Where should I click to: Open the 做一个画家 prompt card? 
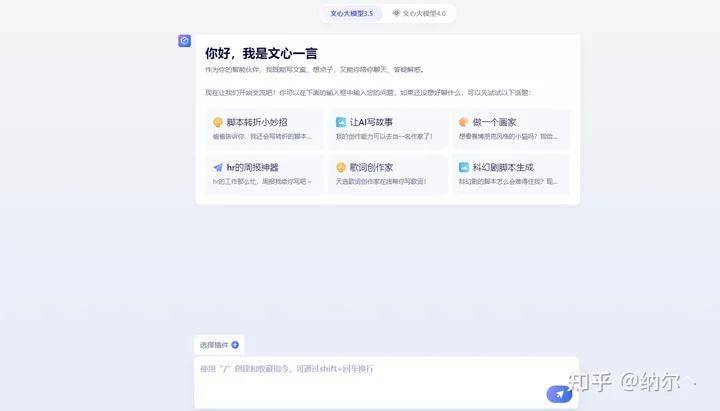(511, 129)
